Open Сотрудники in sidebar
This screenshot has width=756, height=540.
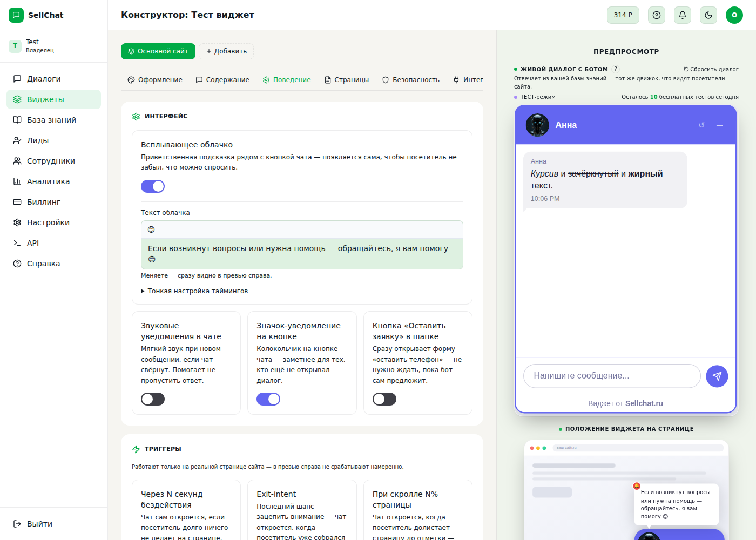(53, 161)
